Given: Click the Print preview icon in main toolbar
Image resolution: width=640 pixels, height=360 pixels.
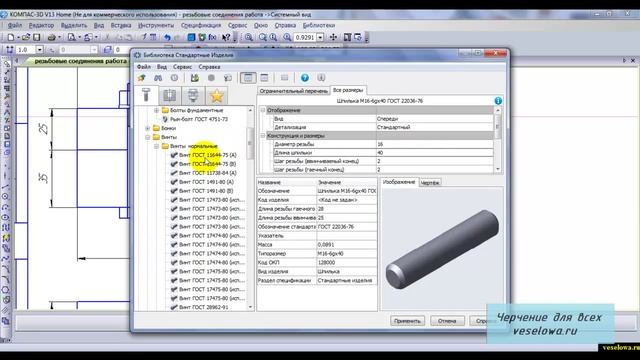Looking at the screenshot, I should point(71,37).
